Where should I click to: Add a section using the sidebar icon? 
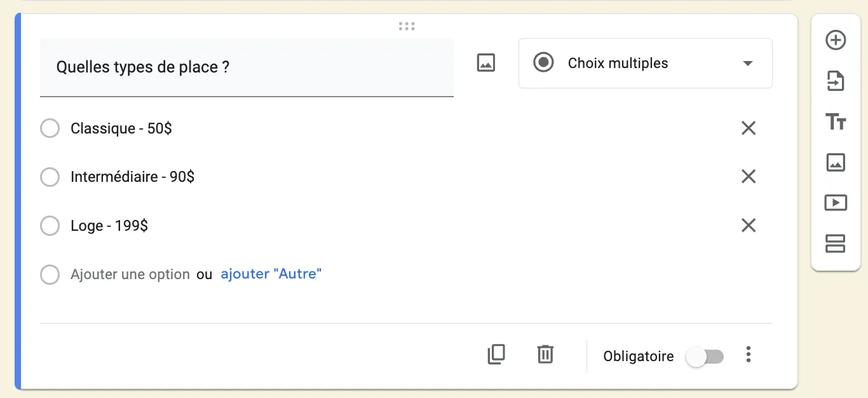point(836,244)
